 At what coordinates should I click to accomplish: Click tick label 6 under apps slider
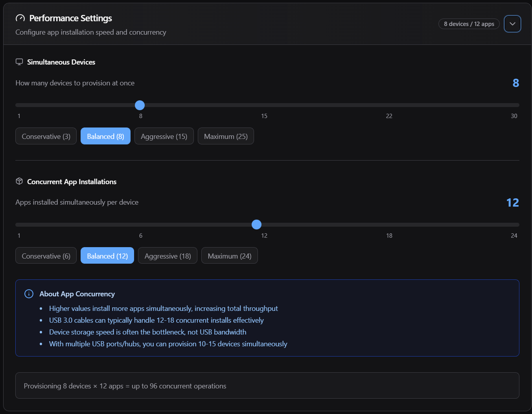pyautogui.click(x=141, y=236)
